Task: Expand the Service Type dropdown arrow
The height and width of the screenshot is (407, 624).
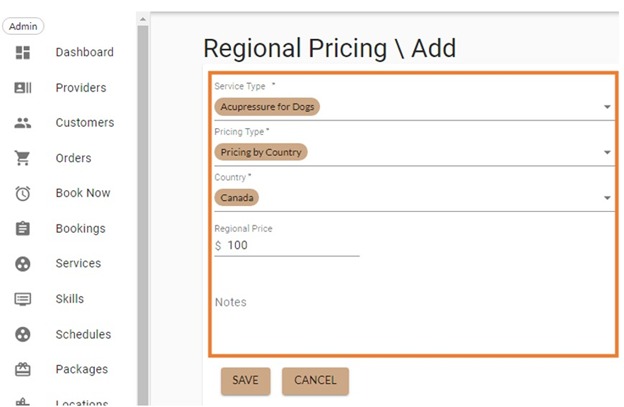Action: [607, 107]
